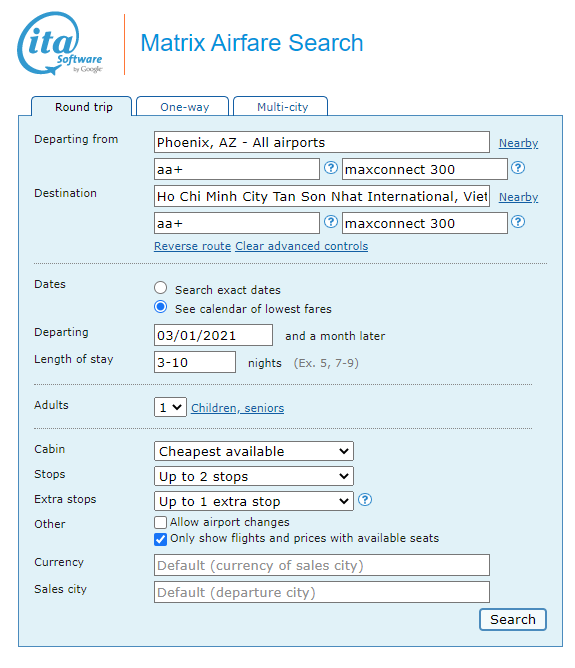Click the Reverse route link
The image size is (575, 668).
point(193,246)
